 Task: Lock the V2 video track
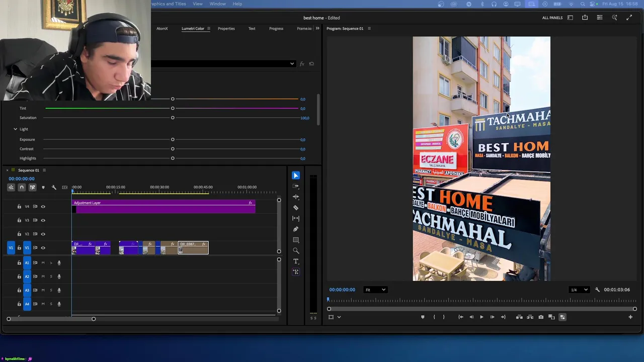point(19,234)
